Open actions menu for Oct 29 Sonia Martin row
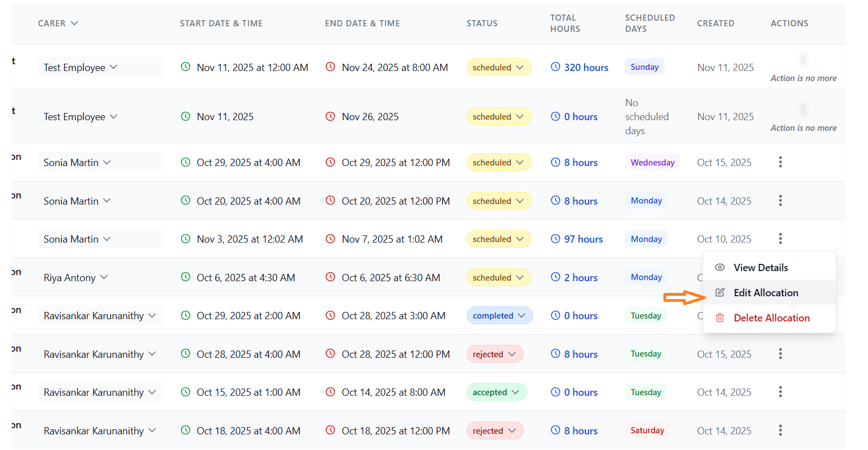Viewport: 868px width, 450px height. coord(780,162)
